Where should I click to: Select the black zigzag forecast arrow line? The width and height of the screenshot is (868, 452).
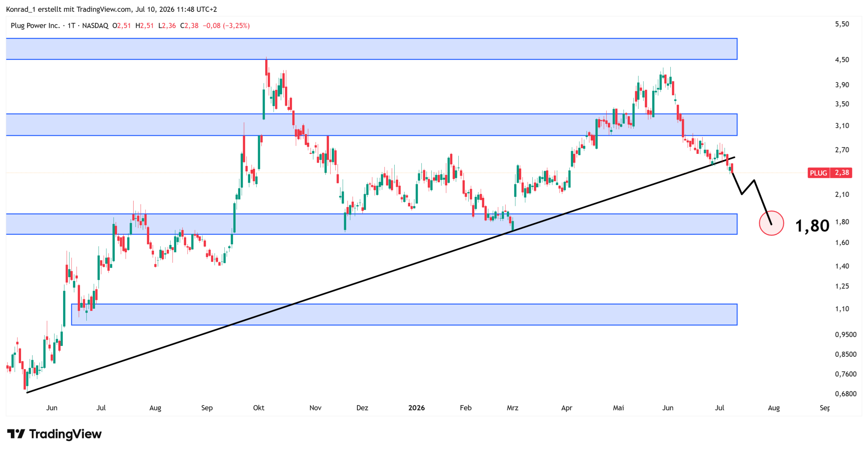pos(752,199)
